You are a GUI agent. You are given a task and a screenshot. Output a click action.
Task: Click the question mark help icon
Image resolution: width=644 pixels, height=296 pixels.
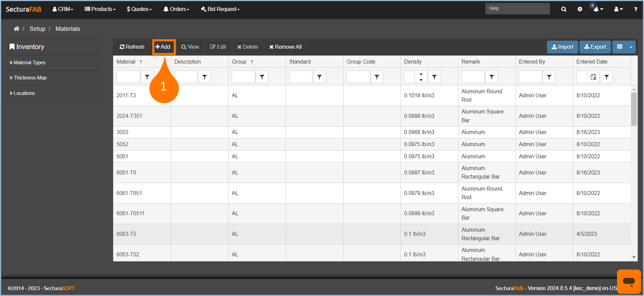635,9
